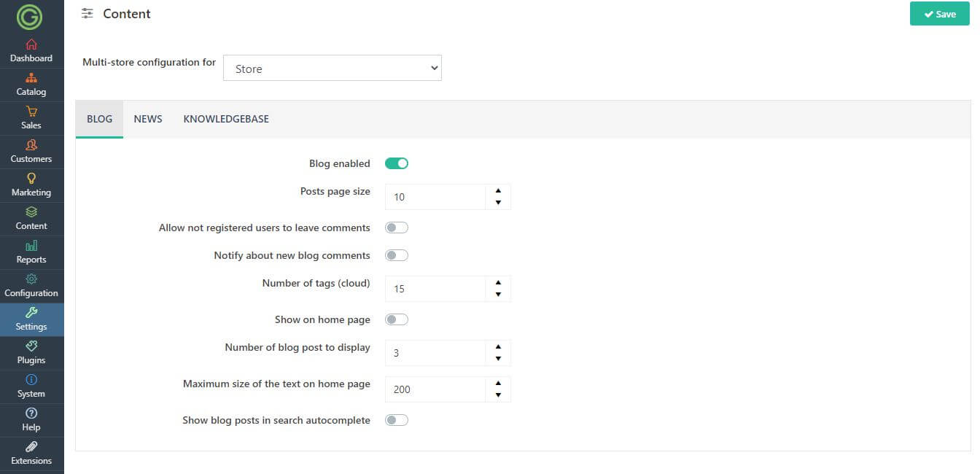
Task: Open the Settings wrench icon
Action: pyautogui.click(x=31, y=313)
